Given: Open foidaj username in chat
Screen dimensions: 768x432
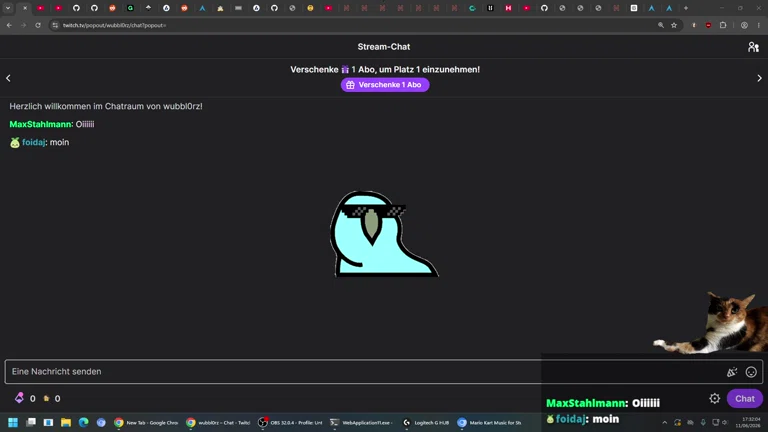Looking at the screenshot, I should point(33,143).
